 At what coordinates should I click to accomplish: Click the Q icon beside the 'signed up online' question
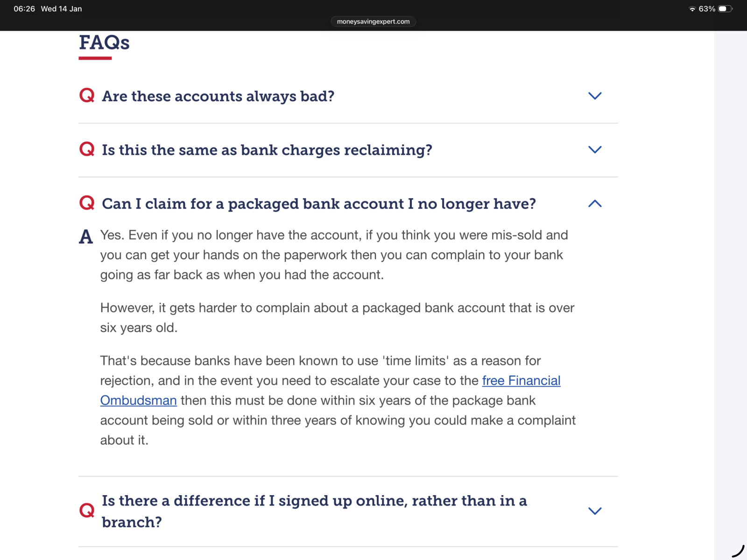[x=87, y=511]
